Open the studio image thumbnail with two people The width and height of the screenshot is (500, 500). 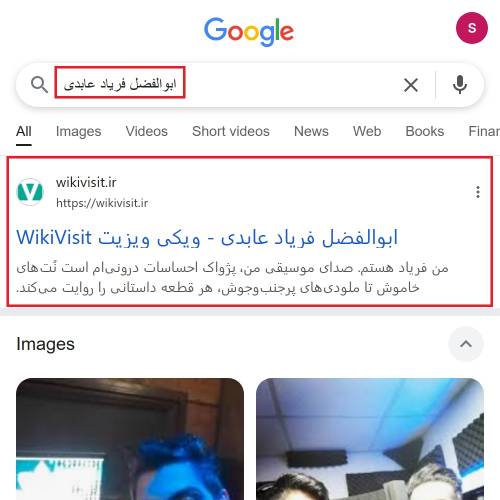tap(370, 439)
